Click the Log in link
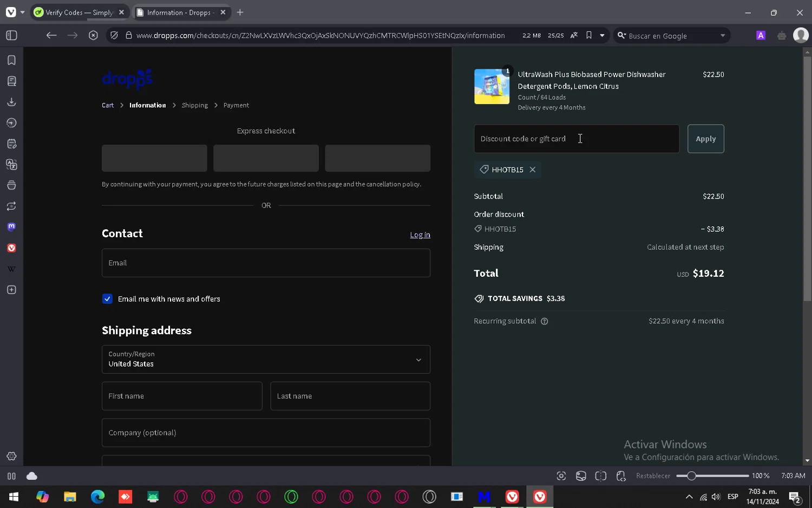The height and width of the screenshot is (508, 812). point(420,235)
